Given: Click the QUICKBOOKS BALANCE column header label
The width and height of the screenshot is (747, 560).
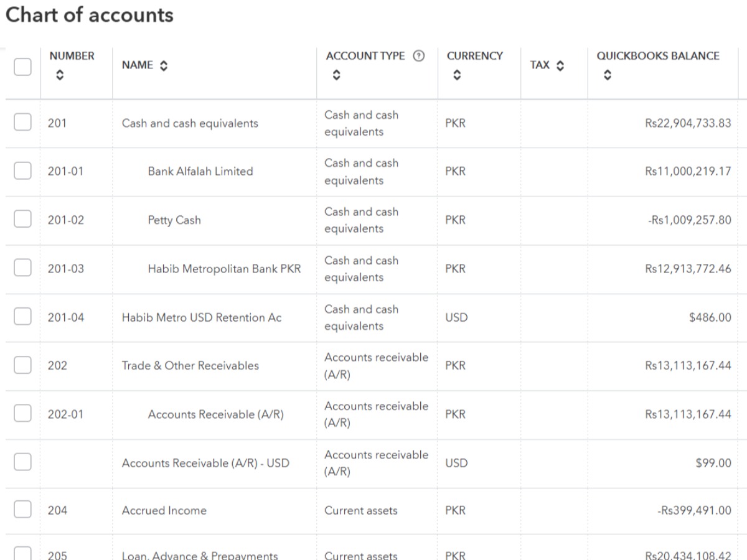Looking at the screenshot, I should click(x=658, y=55).
